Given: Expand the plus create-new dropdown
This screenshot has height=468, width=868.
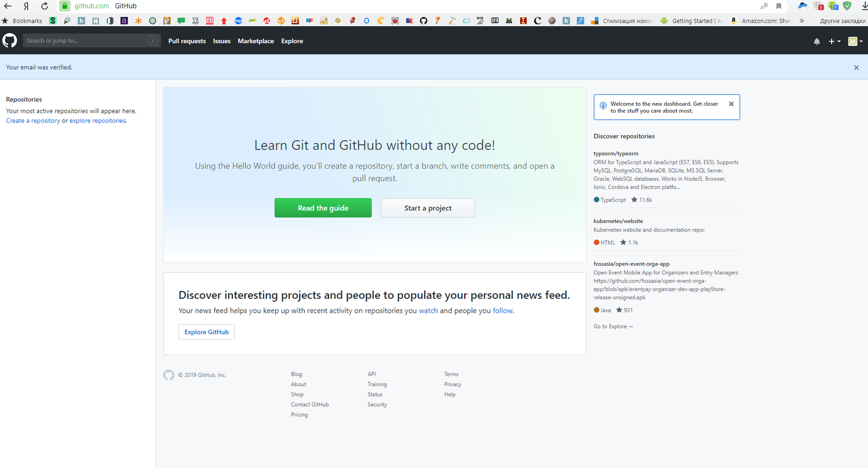Looking at the screenshot, I should [834, 41].
